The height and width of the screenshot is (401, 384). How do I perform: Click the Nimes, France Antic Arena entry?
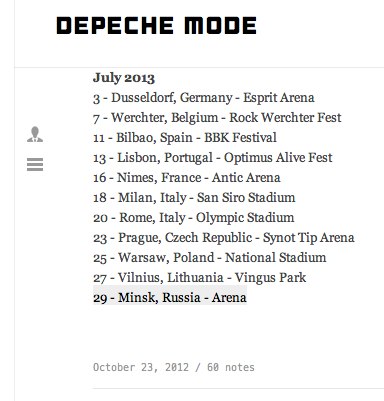[187, 178]
